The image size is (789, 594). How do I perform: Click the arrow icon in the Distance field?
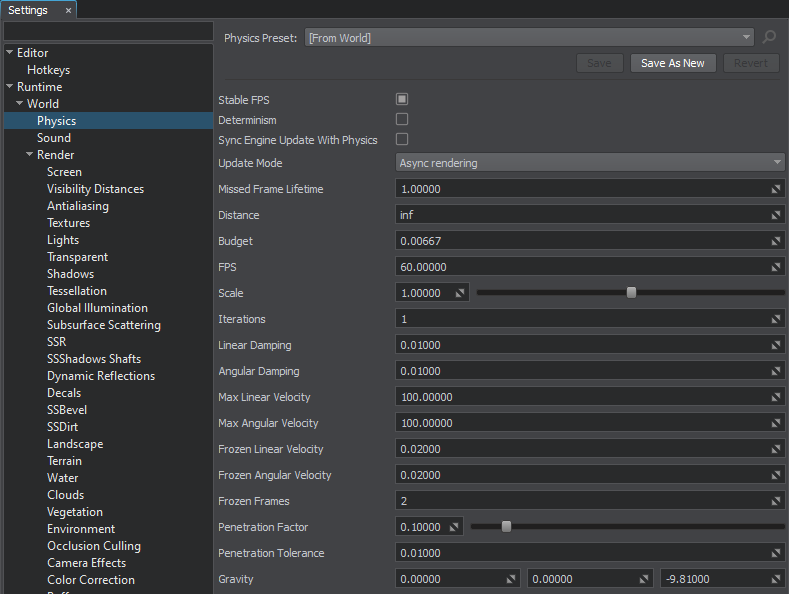tap(776, 215)
